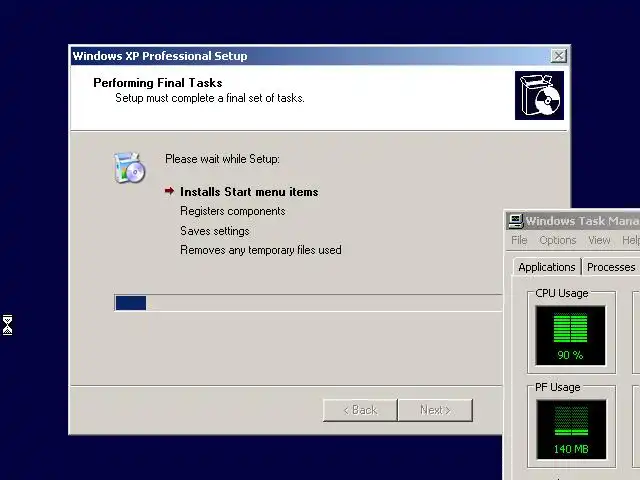Open the File menu in Task Manager
The width and height of the screenshot is (640, 480).
tap(519, 240)
